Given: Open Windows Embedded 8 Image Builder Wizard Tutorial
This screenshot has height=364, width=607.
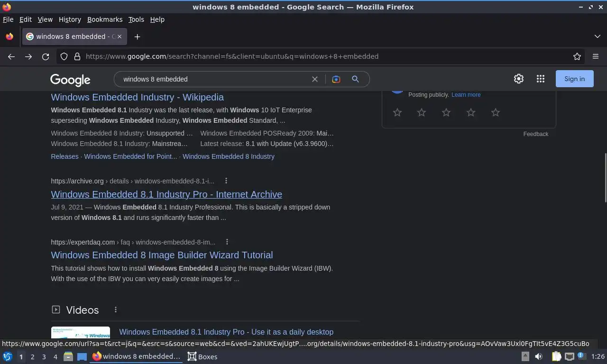Looking at the screenshot, I should 162,255.
